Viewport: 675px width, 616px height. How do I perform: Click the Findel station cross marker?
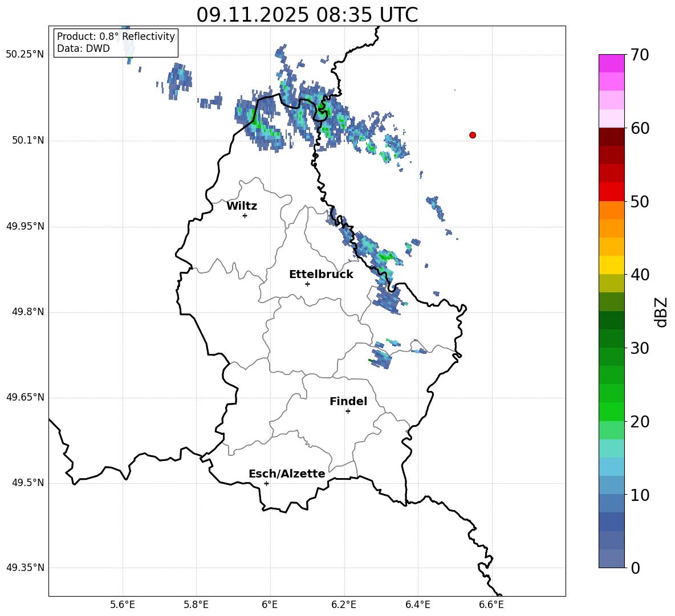[348, 411]
